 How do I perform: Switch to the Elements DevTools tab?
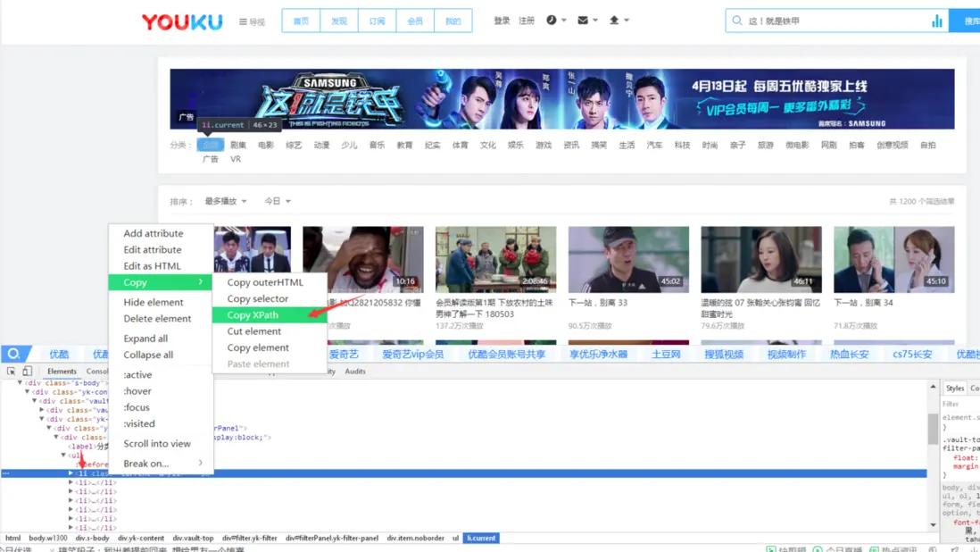point(62,372)
